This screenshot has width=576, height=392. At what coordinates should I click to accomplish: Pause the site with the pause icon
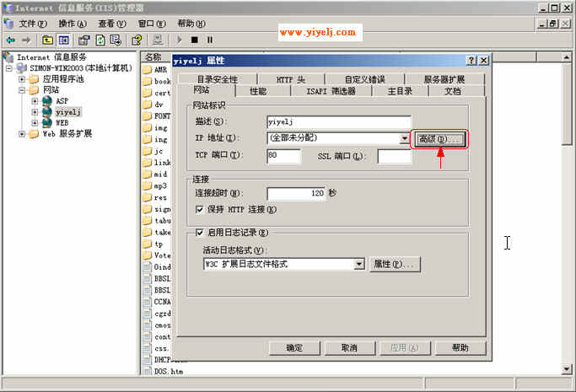click(210, 40)
